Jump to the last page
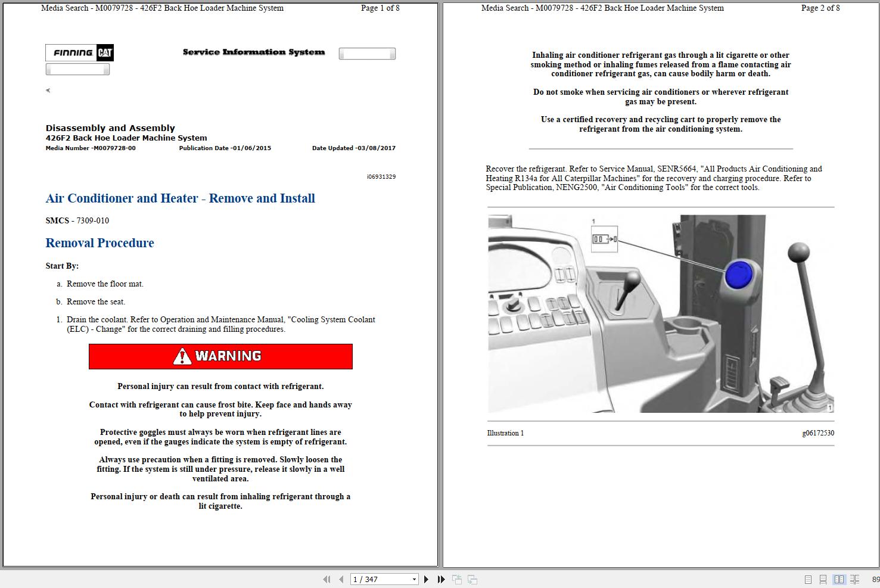The image size is (880, 588). pyautogui.click(x=440, y=578)
